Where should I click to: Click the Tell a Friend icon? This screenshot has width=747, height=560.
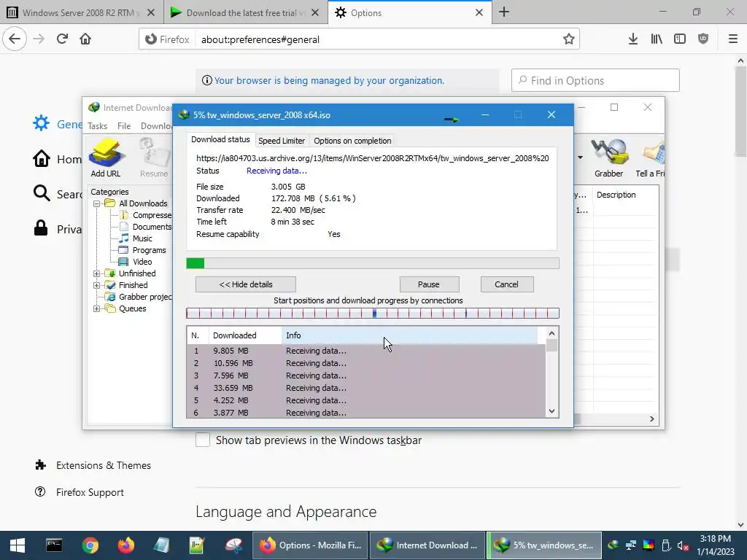(x=651, y=157)
